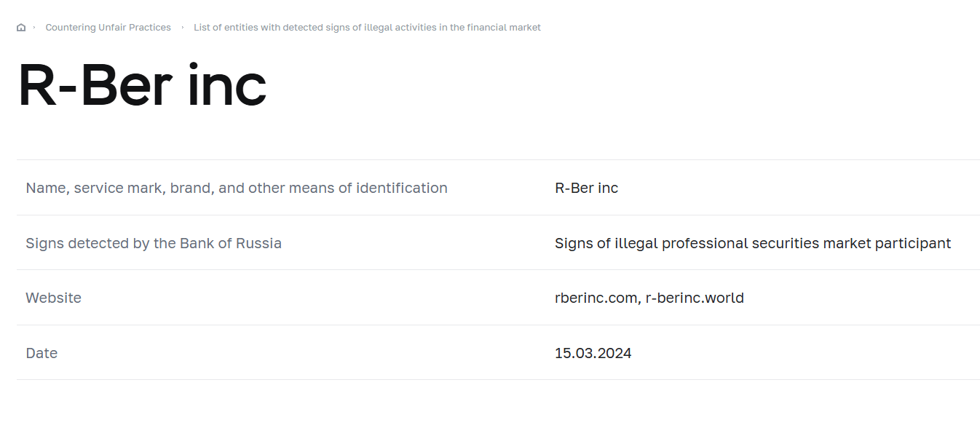Select the 'Website' row label
This screenshot has width=980, height=428.
pyautogui.click(x=54, y=298)
